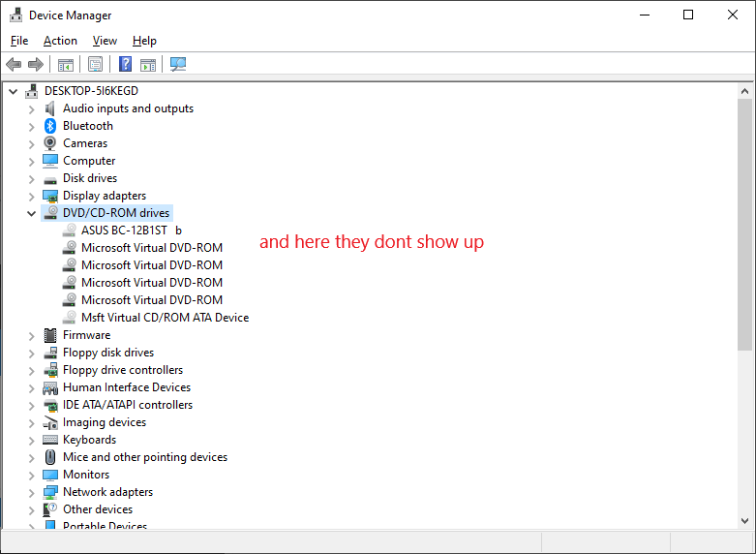The image size is (756, 554).
Task: Select Msft Virtual CD/ROM ATA Device
Action: [x=165, y=318]
